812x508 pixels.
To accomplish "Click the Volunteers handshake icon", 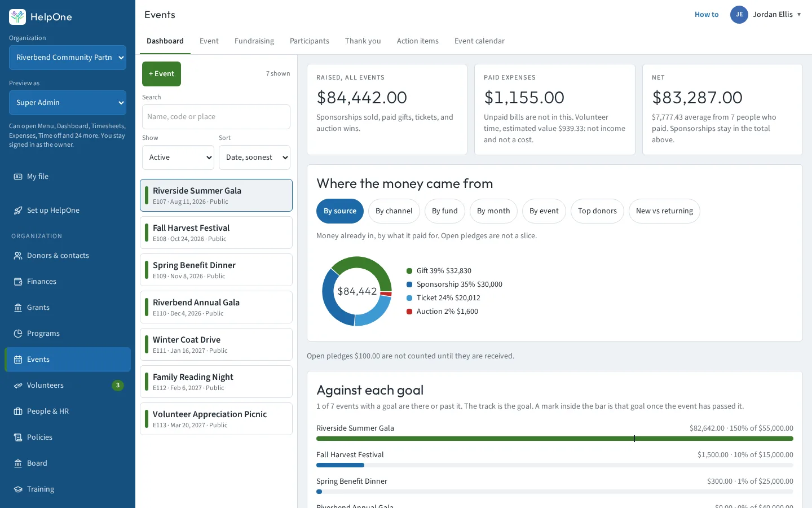I will click(18, 386).
